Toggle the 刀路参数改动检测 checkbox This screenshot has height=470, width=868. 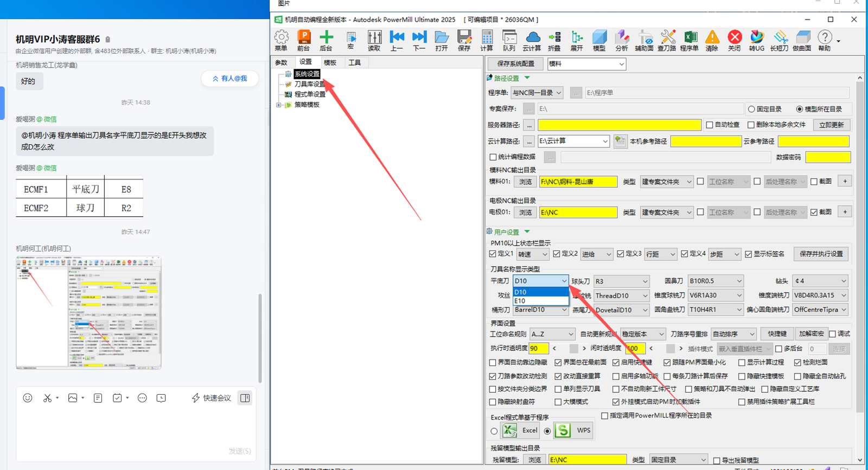(493, 376)
